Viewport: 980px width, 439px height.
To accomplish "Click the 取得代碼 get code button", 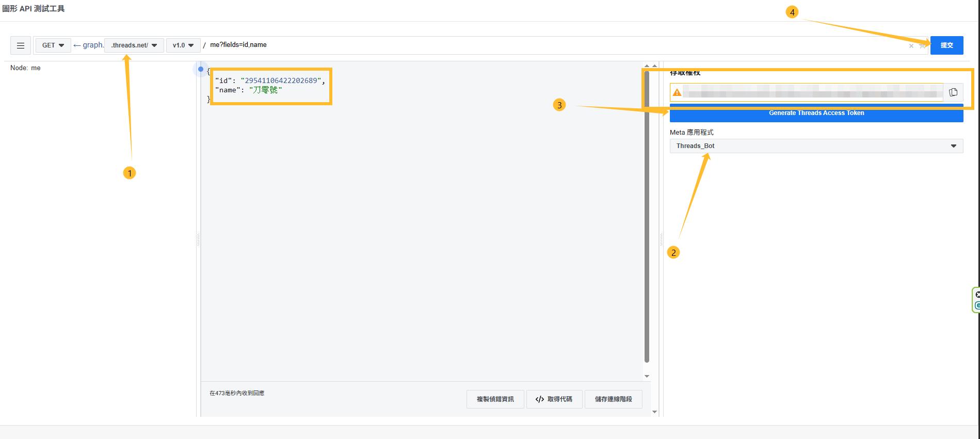I will tap(554, 399).
